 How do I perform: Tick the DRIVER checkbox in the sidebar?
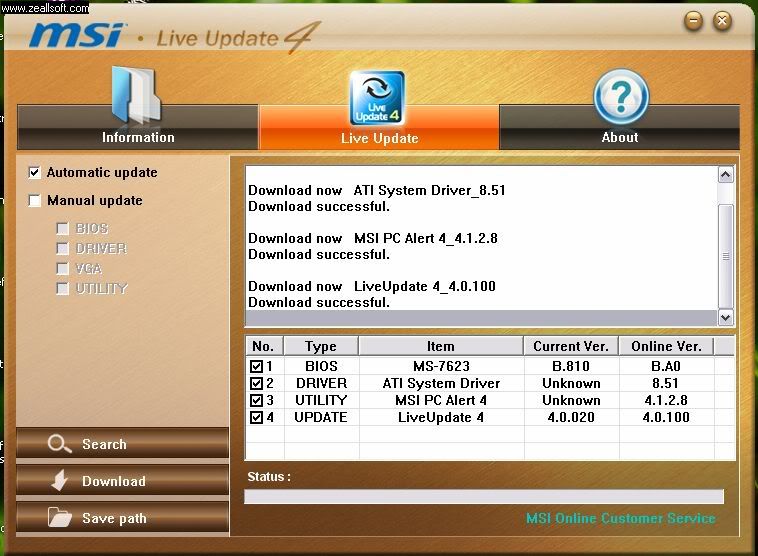[62, 249]
